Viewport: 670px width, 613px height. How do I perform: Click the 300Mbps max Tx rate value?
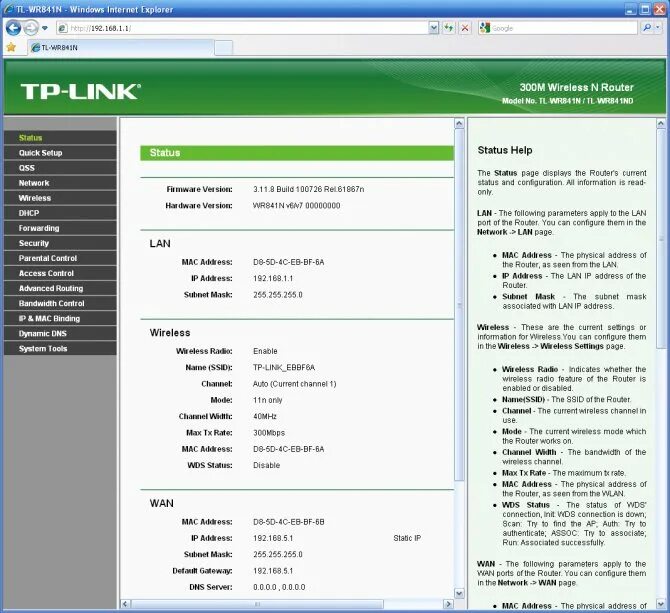coord(269,433)
